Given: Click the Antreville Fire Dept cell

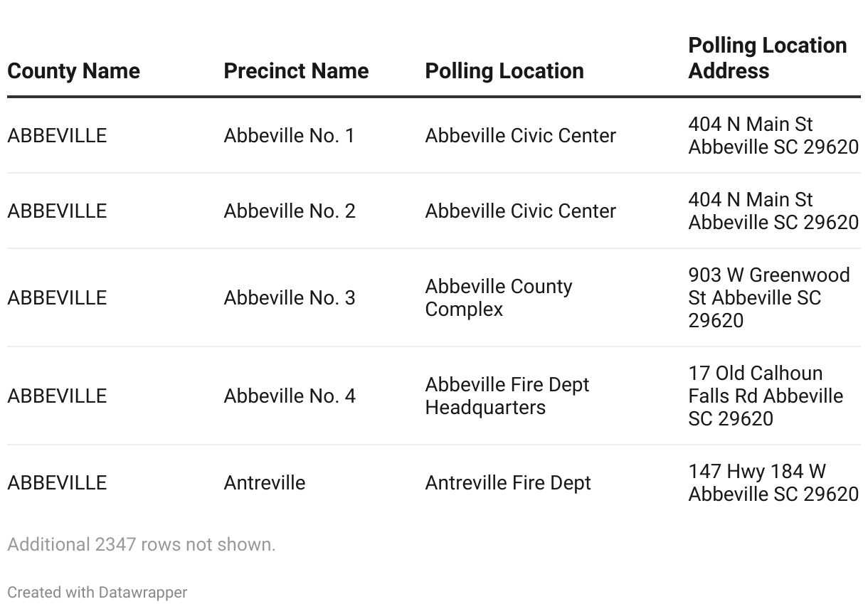Looking at the screenshot, I should coord(508,483).
